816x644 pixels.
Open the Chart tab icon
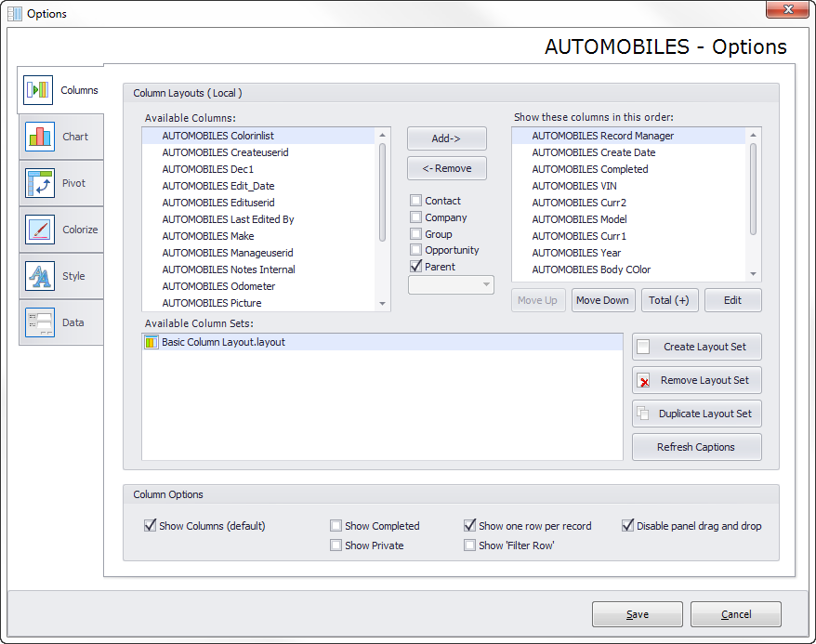pyautogui.click(x=40, y=137)
